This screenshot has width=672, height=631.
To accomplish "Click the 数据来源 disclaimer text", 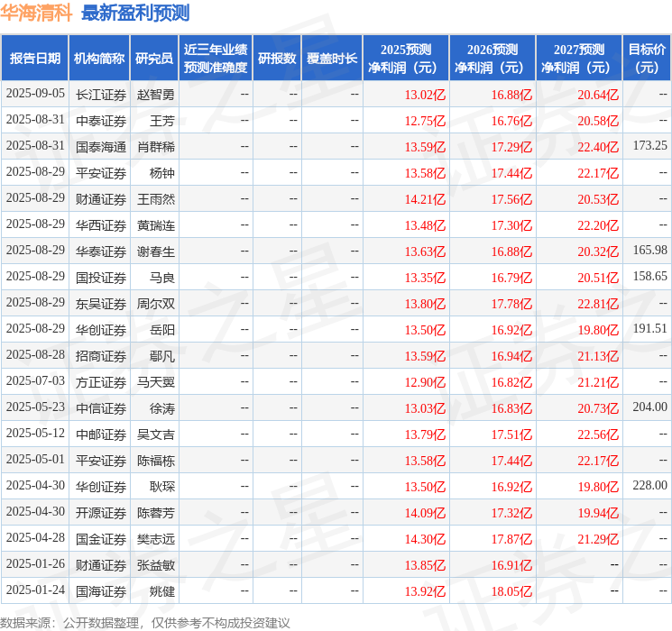I will point(145,622).
